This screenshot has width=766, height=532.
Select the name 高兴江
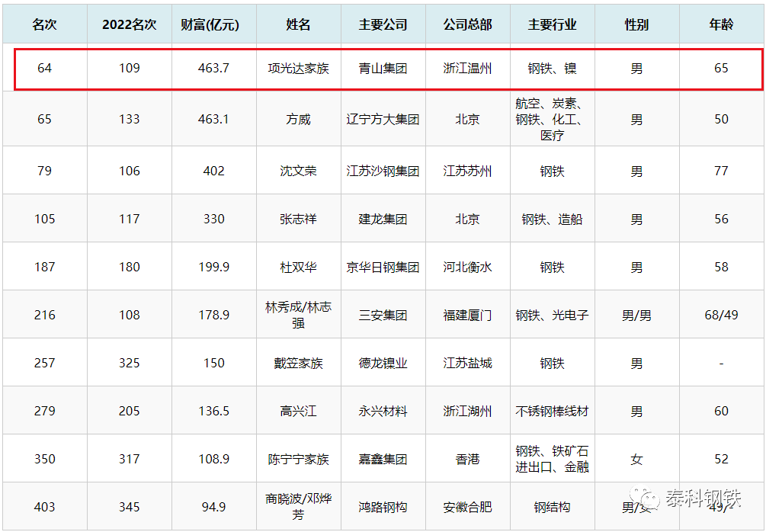(299, 411)
